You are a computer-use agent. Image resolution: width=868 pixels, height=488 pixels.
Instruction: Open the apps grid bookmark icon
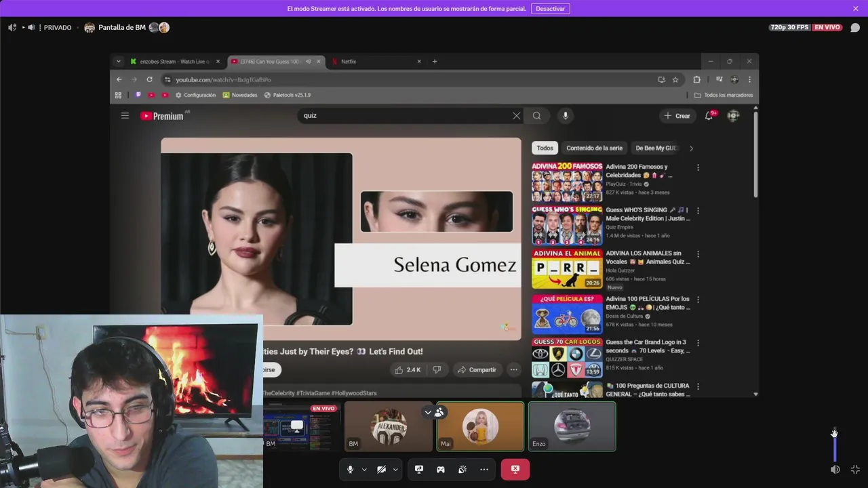click(118, 95)
